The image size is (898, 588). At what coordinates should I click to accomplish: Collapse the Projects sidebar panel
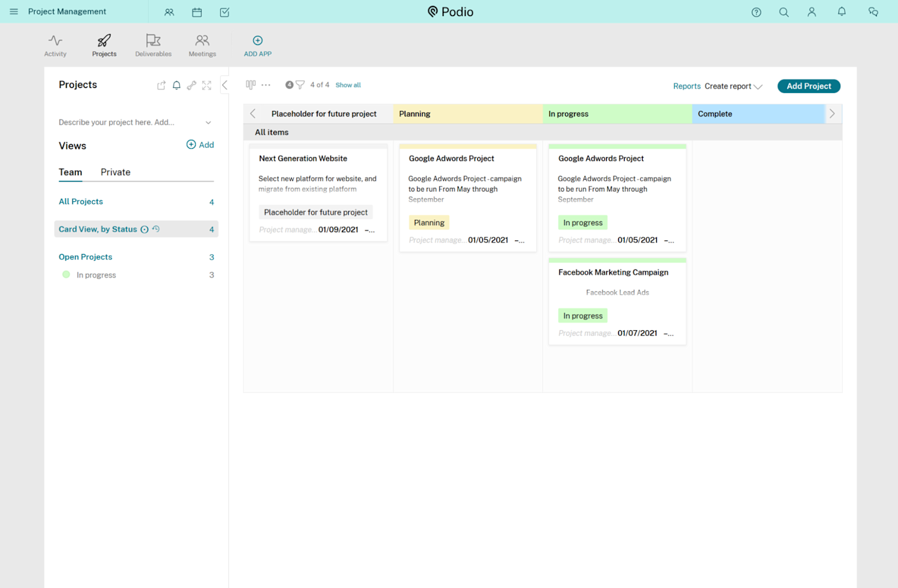click(224, 85)
